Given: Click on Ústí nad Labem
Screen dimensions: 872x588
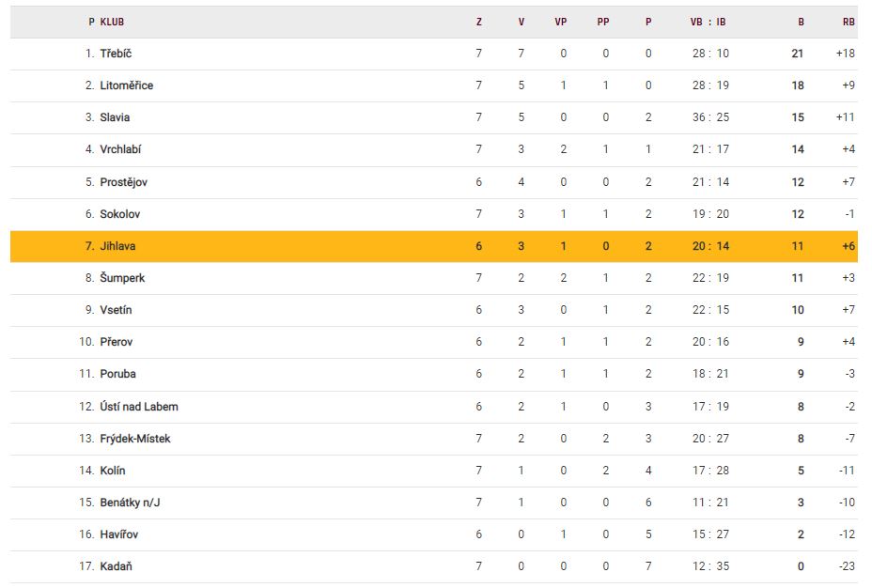Looking at the screenshot, I should tap(139, 407).
